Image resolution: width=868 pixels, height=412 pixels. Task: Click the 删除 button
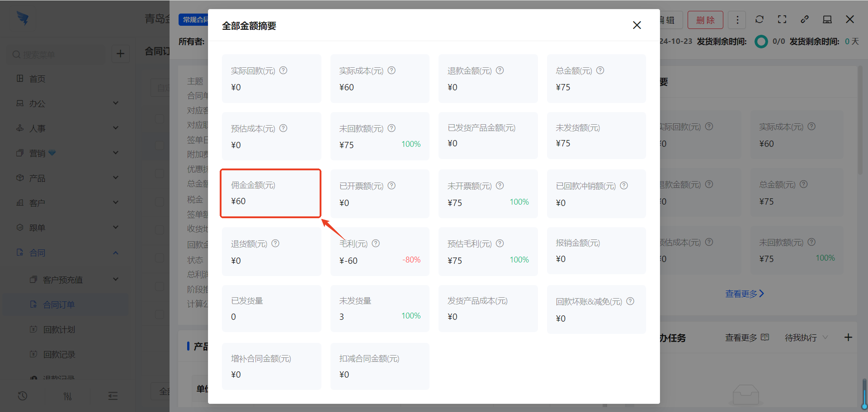coord(705,20)
